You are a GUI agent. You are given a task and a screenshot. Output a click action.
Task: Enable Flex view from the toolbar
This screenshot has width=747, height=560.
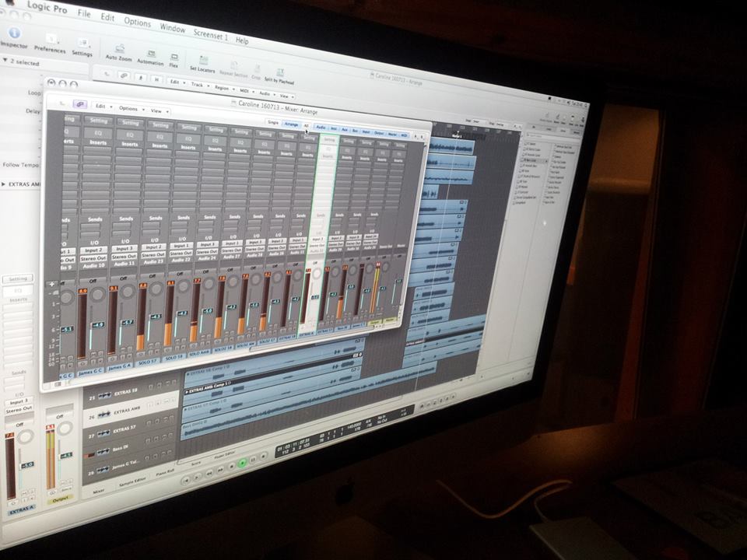click(174, 57)
